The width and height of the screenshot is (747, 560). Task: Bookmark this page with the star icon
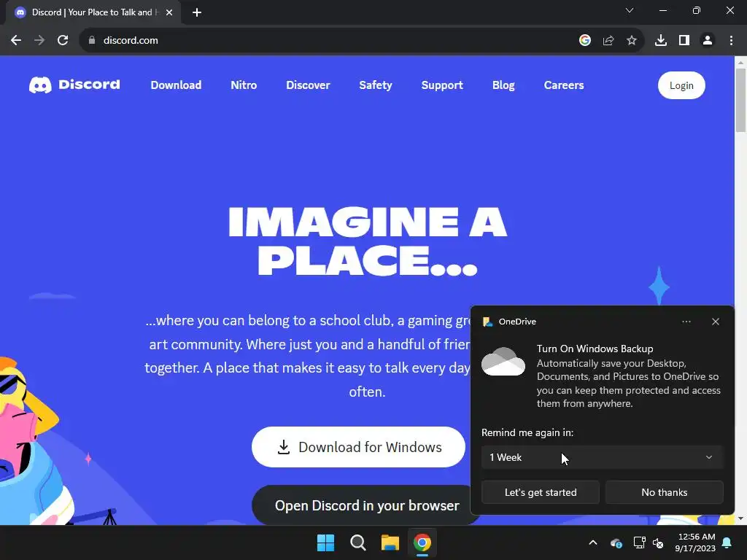coord(631,41)
